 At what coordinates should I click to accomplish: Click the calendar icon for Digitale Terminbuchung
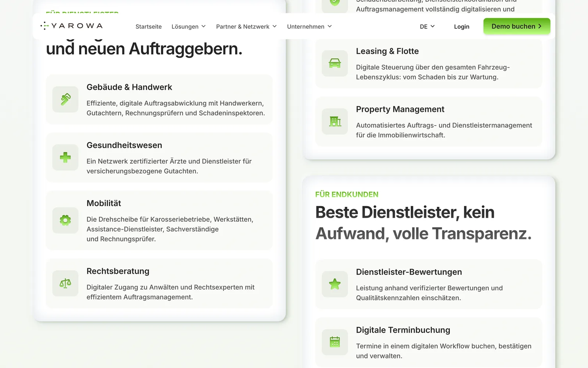coord(335,342)
